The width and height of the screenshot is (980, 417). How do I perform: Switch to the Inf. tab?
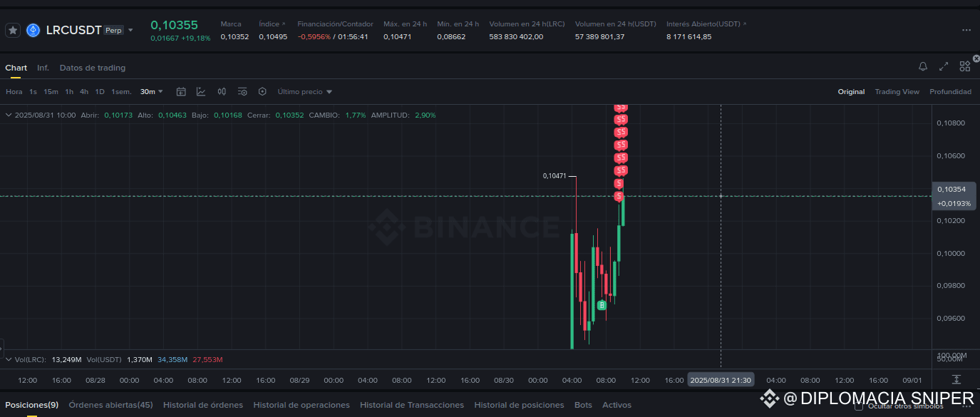pos(43,68)
